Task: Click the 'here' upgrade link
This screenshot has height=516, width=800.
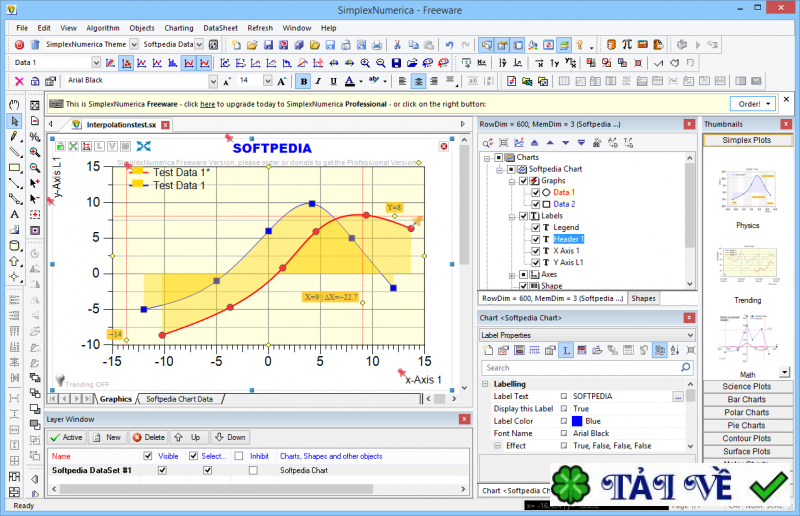Action: click(207, 103)
